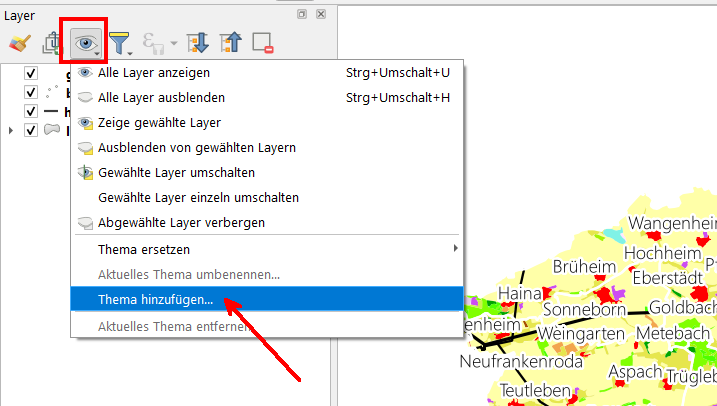717x406 pixels.
Task: Click the Remove Layer/Group icon
Action: [263, 43]
